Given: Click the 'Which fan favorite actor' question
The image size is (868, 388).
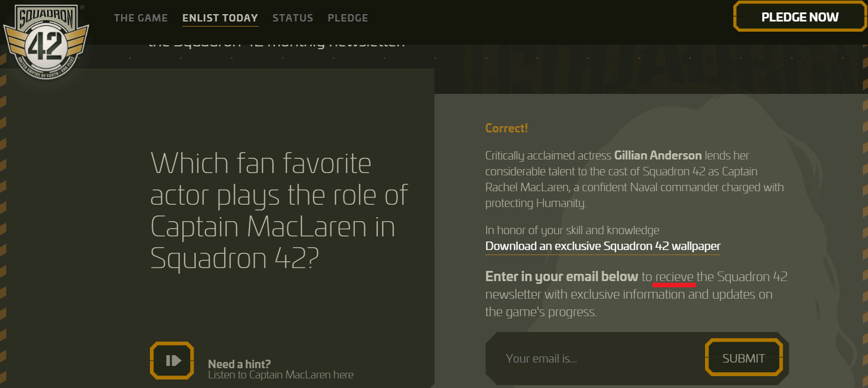Looking at the screenshot, I should click(x=280, y=211).
